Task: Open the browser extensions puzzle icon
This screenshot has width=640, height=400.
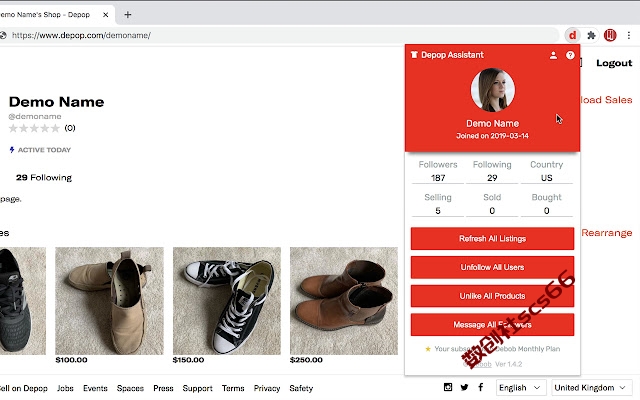Action: coord(591,36)
